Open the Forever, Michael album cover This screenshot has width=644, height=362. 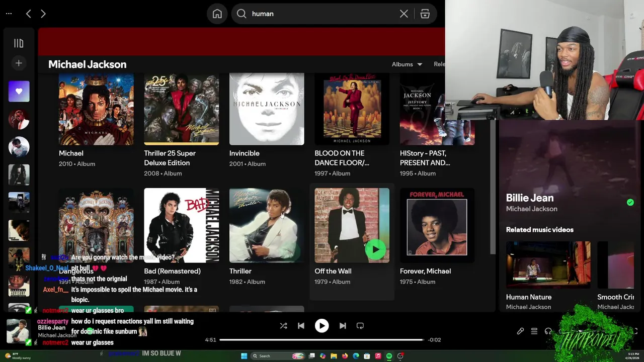tap(437, 225)
